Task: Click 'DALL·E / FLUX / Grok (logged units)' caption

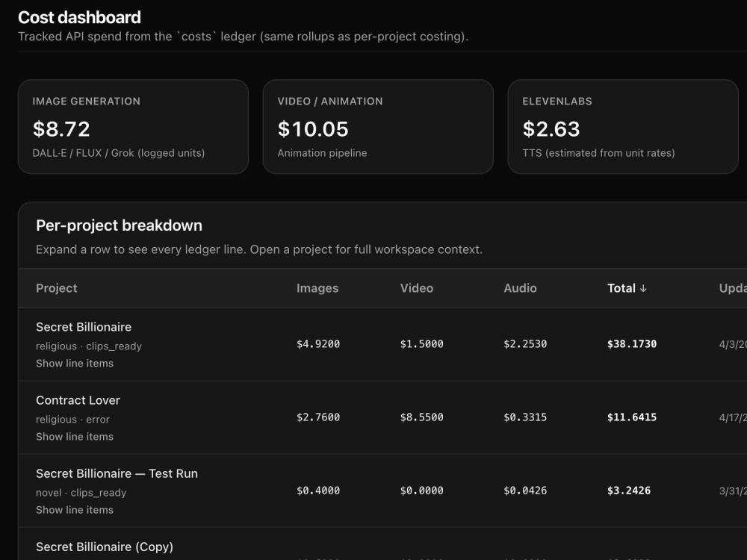Action: 119,153
